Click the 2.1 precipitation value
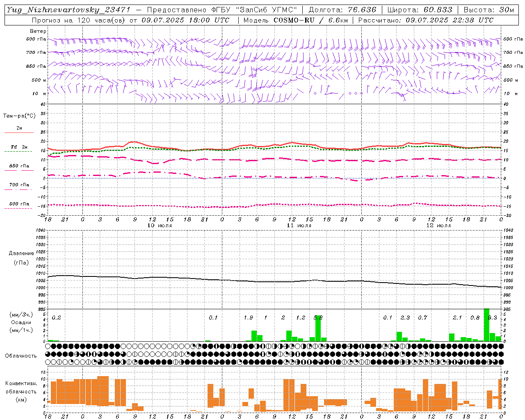The height and width of the screenshot is (420, 525). 457,318
